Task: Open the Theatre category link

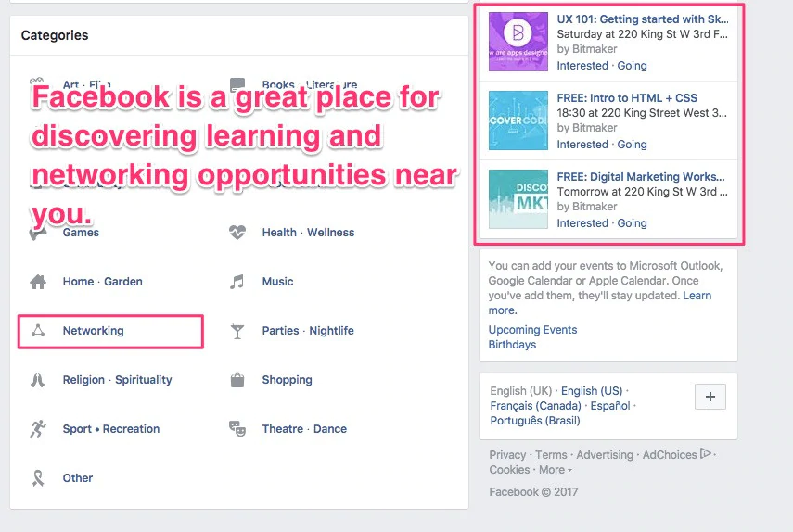Action: coord(283,428)
